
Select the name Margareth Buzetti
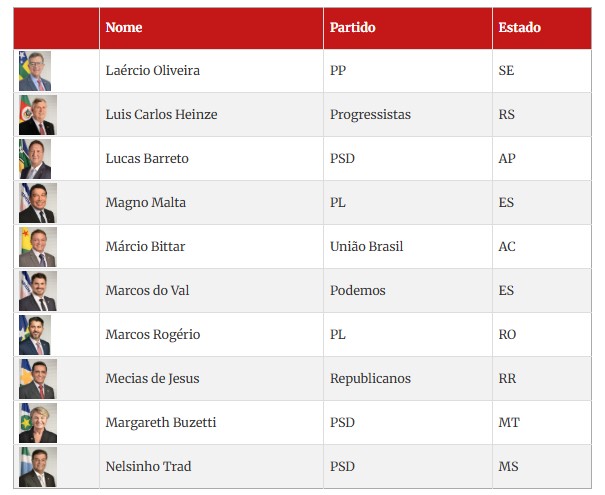click(161, 422)
